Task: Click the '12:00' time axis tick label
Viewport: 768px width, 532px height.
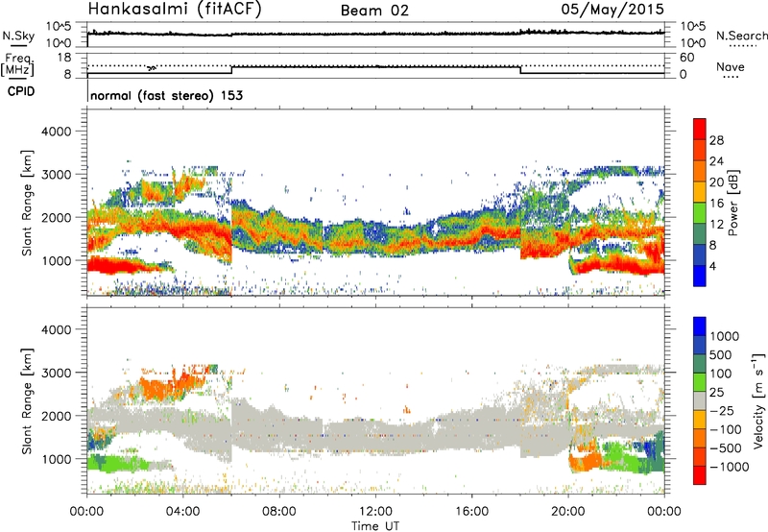Action: 375,512
